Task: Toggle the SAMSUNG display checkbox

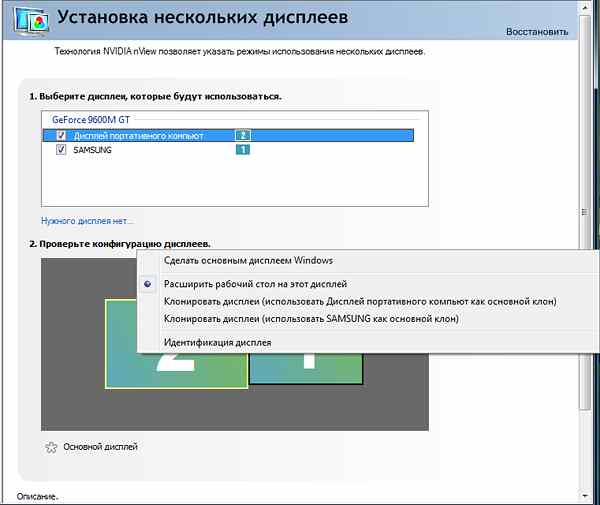Action: coord(61,150)
